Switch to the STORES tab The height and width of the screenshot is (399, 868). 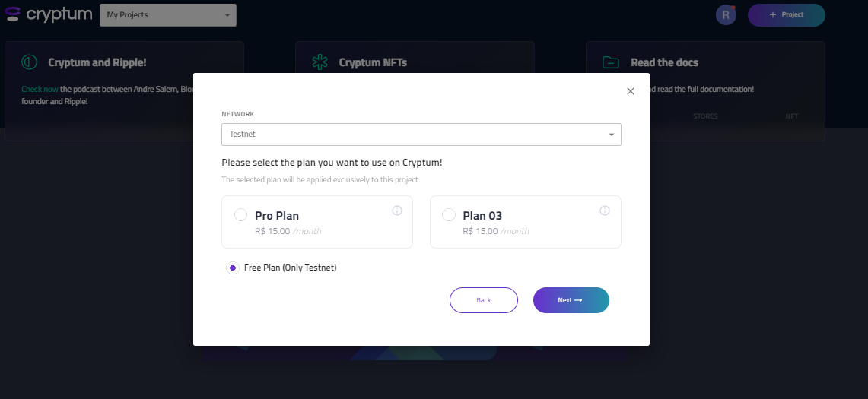pyautogui.click(x=705, y=116)
